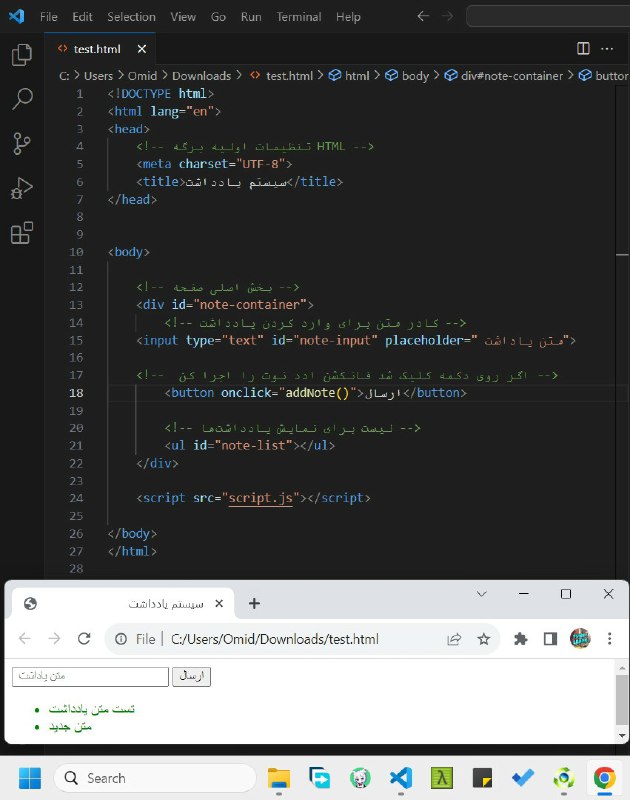Open the Selection menu

pyautogui.click(x=131, y=17)
